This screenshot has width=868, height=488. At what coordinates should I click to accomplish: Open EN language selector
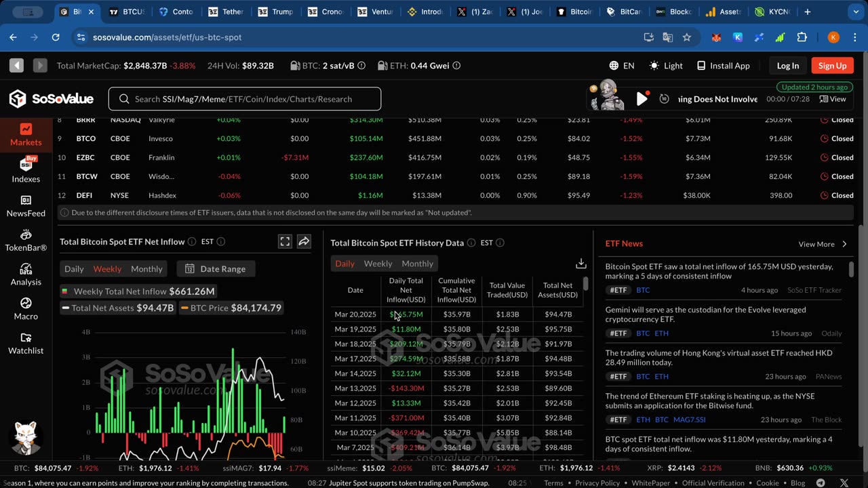pyautogui.click(x=622, y=66)
